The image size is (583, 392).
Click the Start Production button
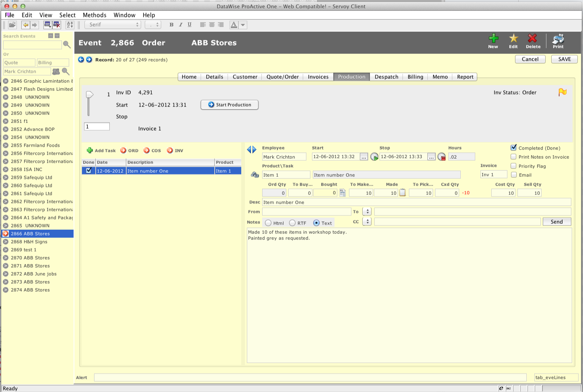pos(230,105)
